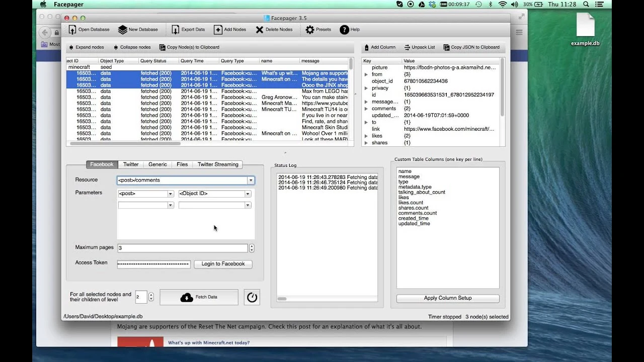Click the Add Nodes icon

(218, 30)
